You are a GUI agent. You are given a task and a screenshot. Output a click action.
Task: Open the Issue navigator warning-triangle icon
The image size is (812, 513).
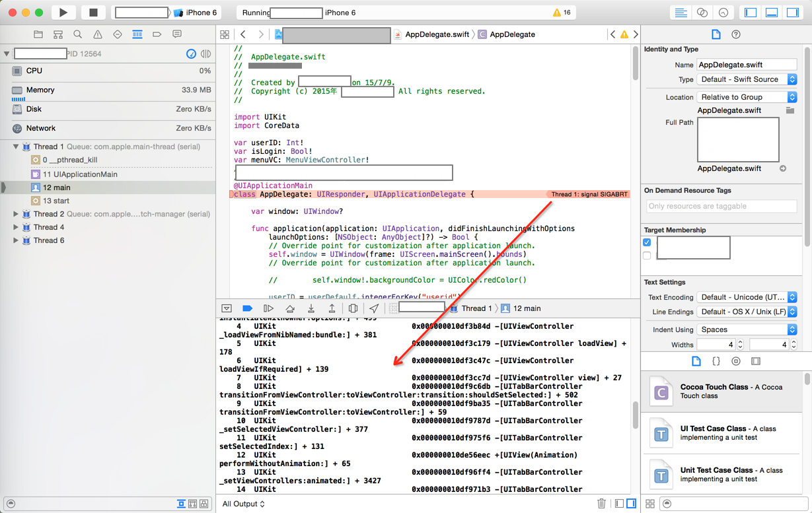(x=97, y=34)
